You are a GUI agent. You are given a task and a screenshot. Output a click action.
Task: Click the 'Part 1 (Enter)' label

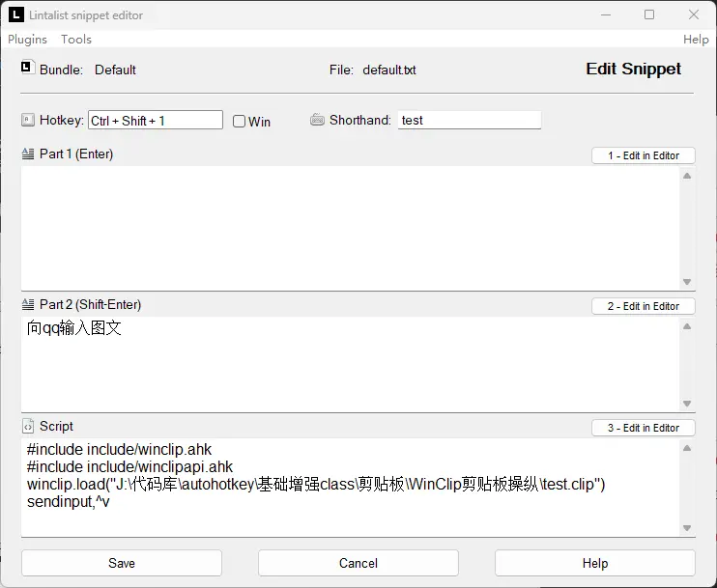pyautogui.click(x=76, y=154)
